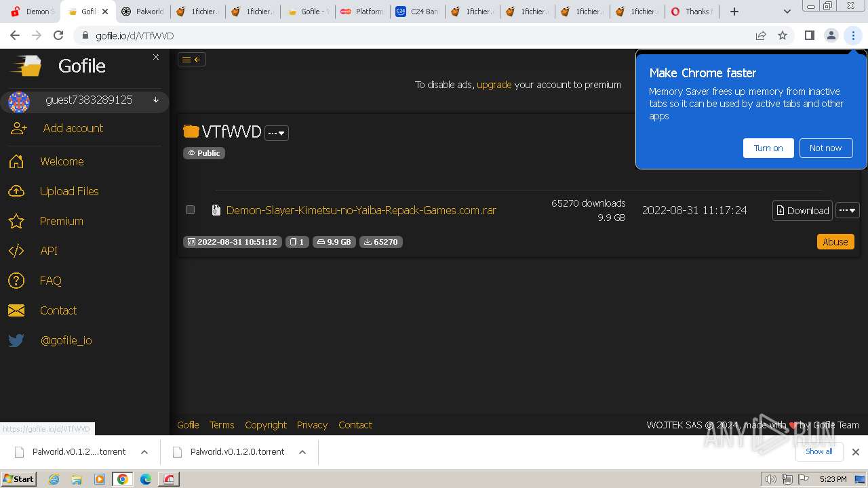This screenshot has height=488, width=868.
Task: Click the share page icon
Action: pyautogui.click(x=761, y=35)
